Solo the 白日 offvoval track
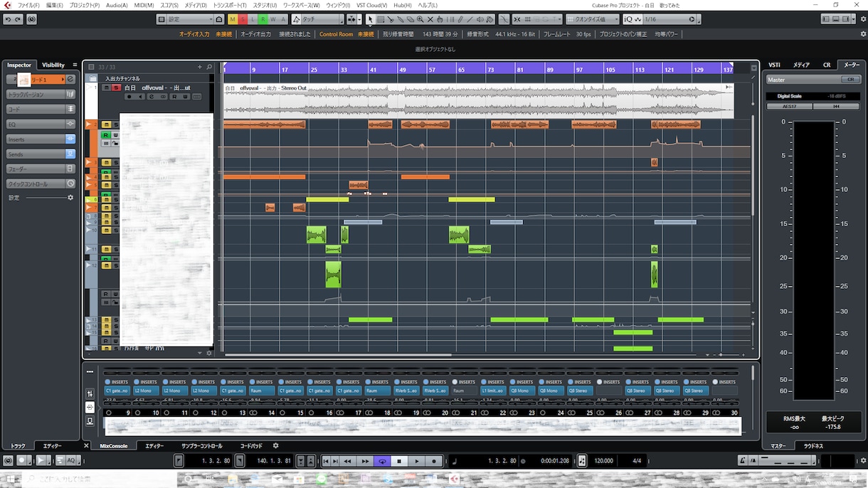868x488 pixels. pos(116,87)
